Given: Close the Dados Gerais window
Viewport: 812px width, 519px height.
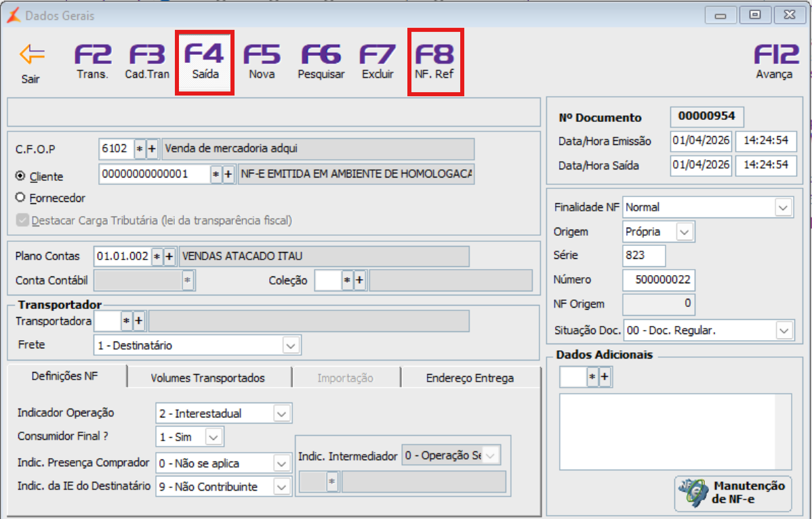Looking at the screenshot, I should coord(790,16).
